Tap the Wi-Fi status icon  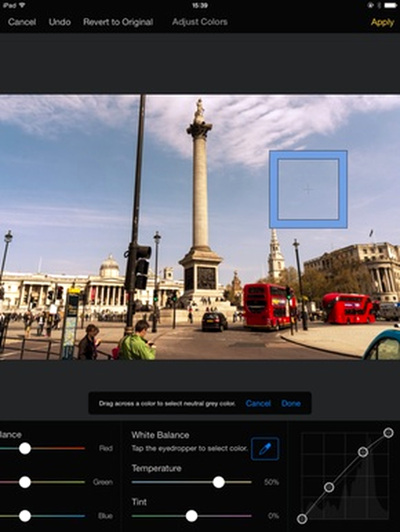22,5
